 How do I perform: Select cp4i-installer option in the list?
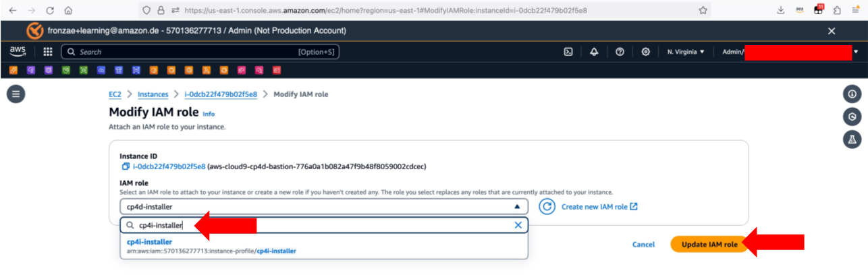click(324, 246)
